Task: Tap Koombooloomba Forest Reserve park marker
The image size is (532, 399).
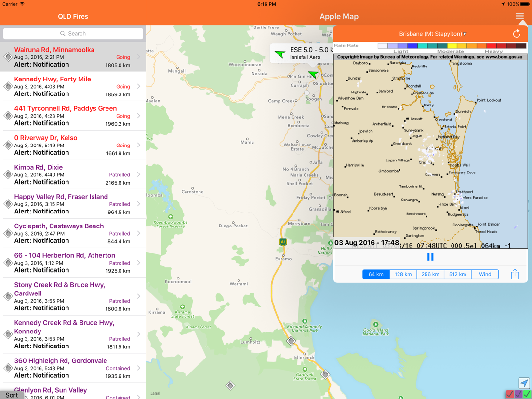Action: [171, 216]
